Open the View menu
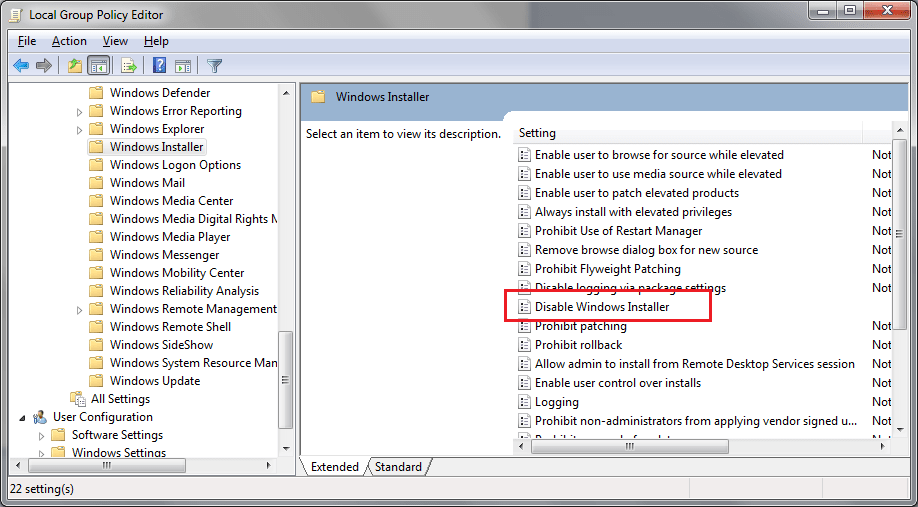Screen dimensions: 918x507 [x=115, y=41]
